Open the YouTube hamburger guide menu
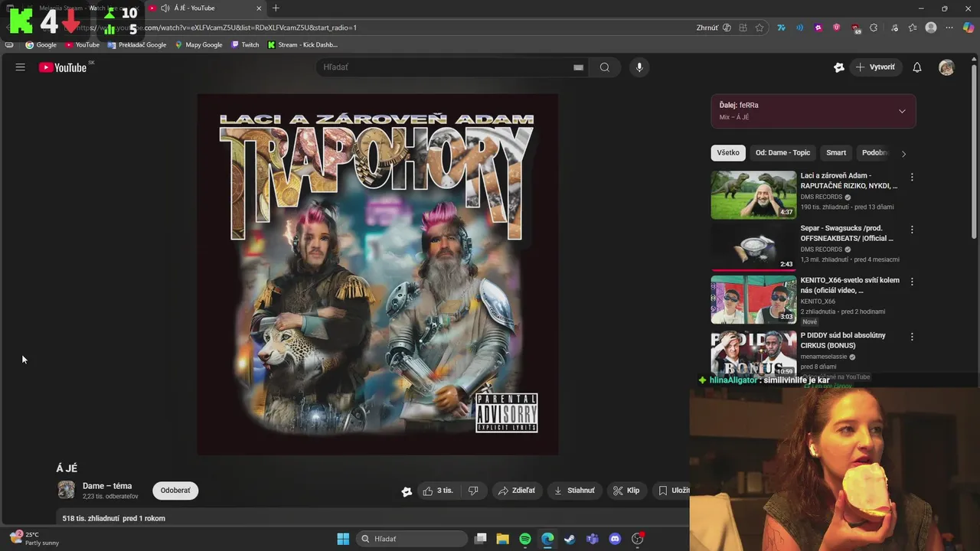Viewport: 980px width, 551px height. (x=21, y=67)
